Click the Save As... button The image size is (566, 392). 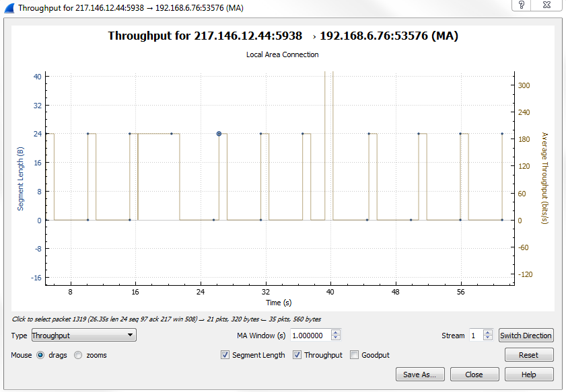[x=420, y=375]
